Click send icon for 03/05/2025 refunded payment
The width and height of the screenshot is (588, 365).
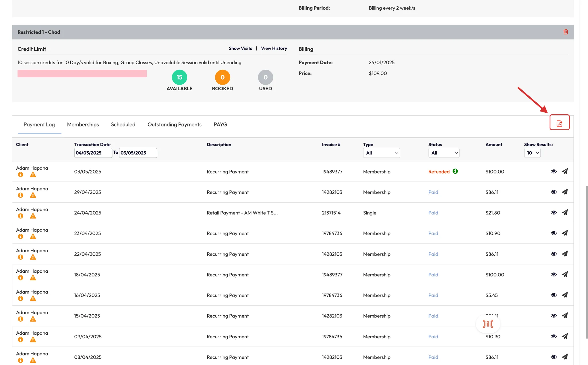[x=565, y=171]
